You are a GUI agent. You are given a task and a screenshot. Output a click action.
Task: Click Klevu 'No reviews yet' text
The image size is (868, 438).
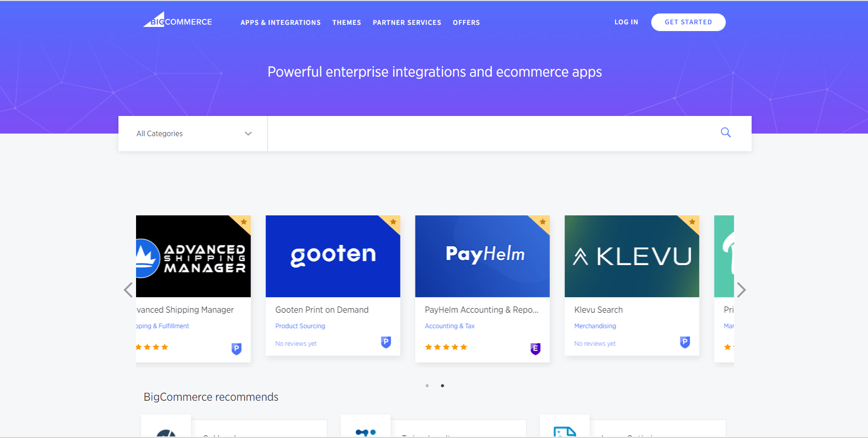click(595, 344)
